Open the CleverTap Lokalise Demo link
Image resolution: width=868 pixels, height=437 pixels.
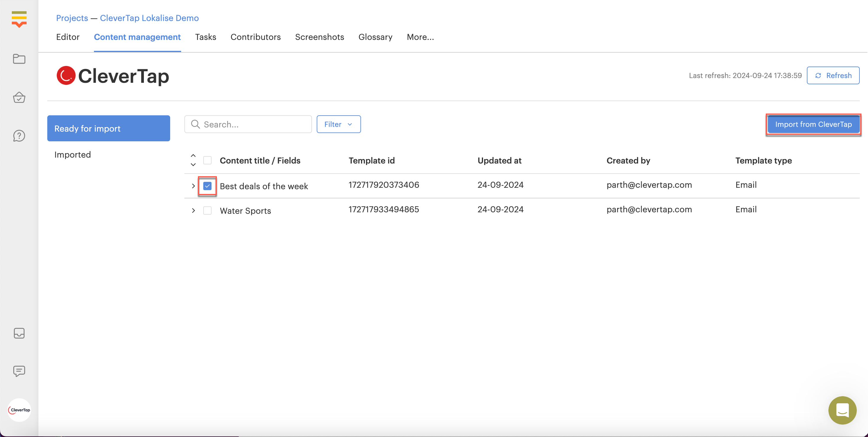click(149, 18)
